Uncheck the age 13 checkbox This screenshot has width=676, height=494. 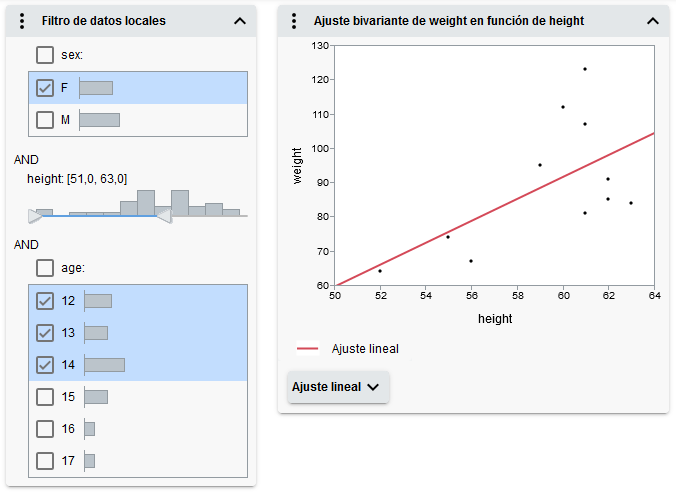click(x=45, y=332)
